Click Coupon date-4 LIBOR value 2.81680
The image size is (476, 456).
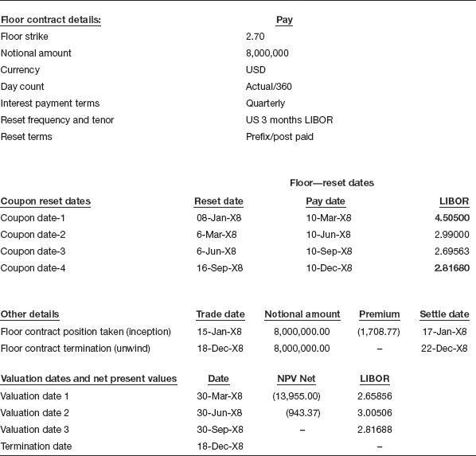452,268
